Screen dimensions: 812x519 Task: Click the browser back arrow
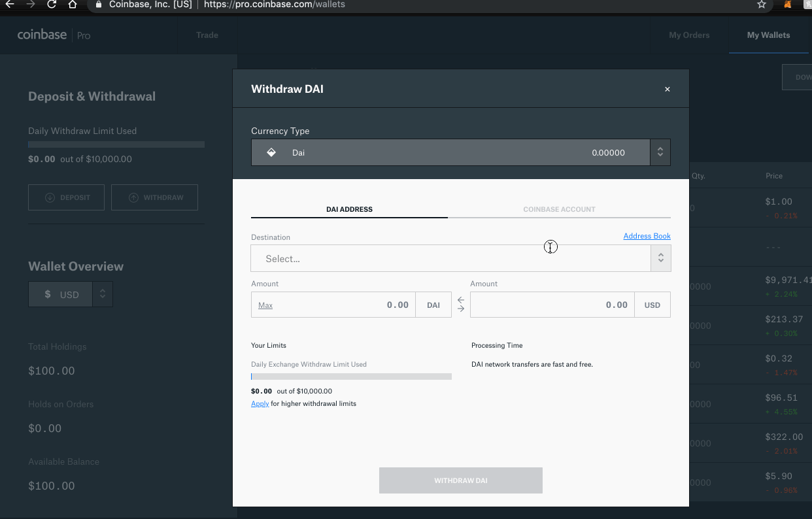click(x=10, y=5)
